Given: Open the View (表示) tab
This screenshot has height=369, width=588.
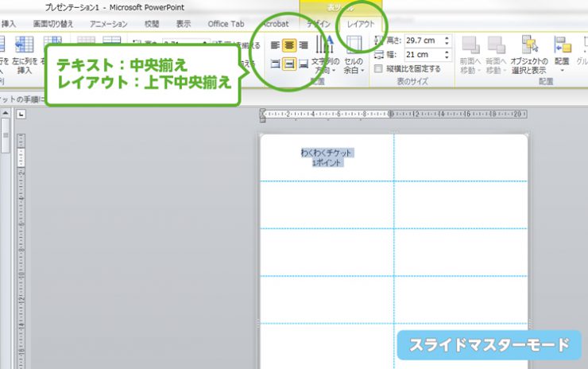Looking at the screenshot, I should 184,24.
